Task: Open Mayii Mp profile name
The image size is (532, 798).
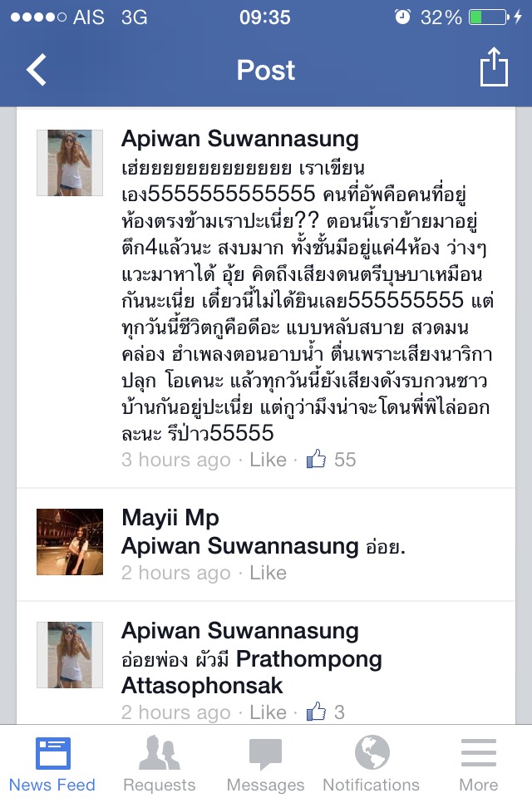Action: click(170, 518)
